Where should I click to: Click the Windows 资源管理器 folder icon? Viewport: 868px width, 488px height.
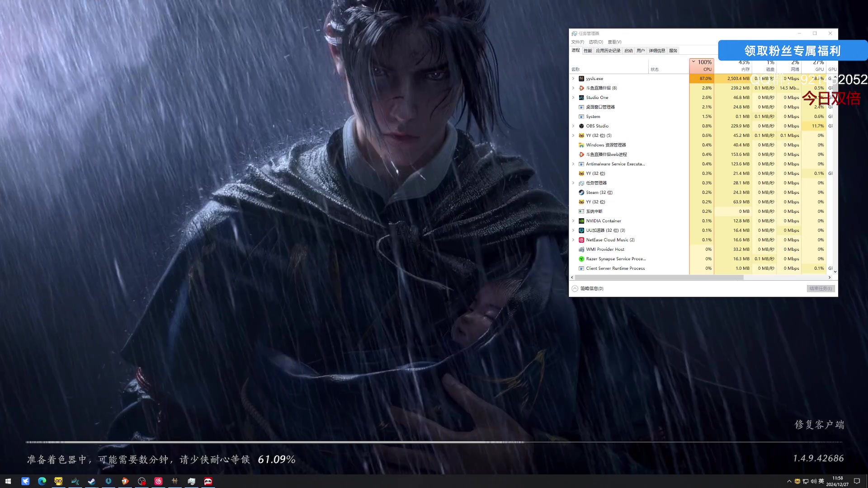tap(581, 145)
